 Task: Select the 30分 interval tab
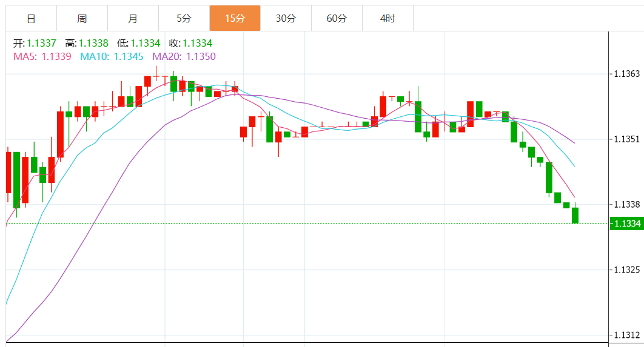(x=286, y=19)
